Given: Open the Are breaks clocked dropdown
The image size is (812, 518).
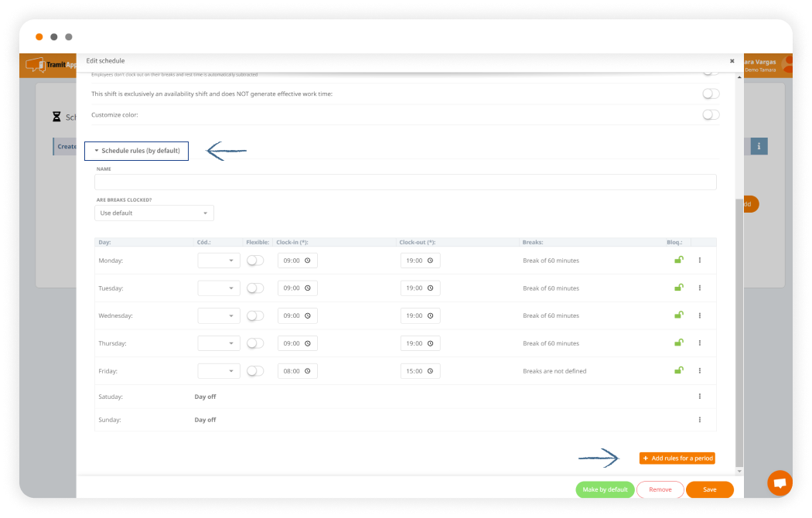Looking at the screenshot, I should pyautogui.click(x=154, y=213).
